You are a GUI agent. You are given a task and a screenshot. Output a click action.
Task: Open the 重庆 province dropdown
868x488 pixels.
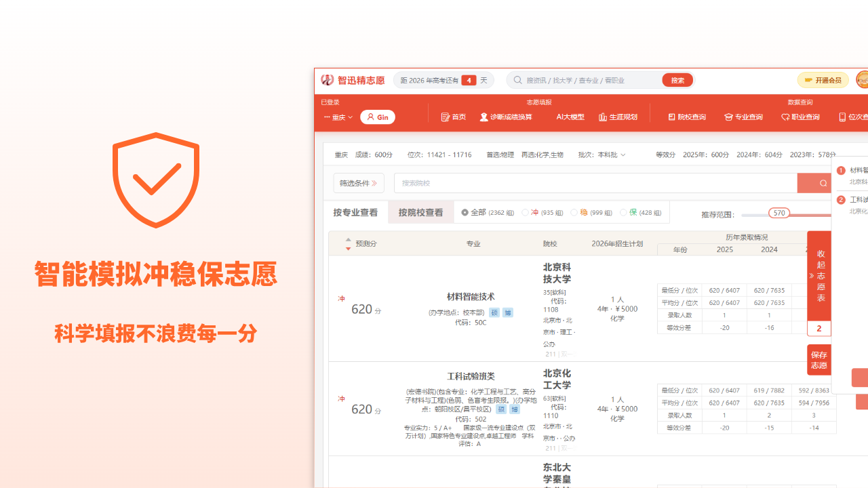(338, 117)
